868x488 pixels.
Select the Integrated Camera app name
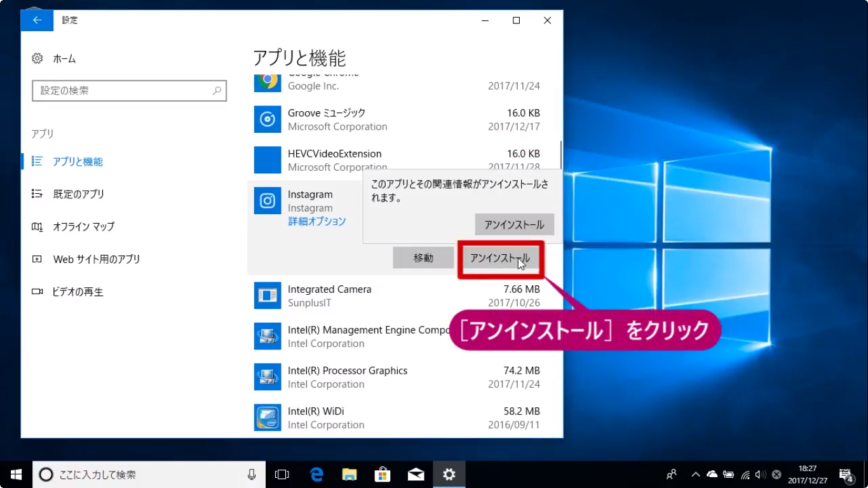329,289
